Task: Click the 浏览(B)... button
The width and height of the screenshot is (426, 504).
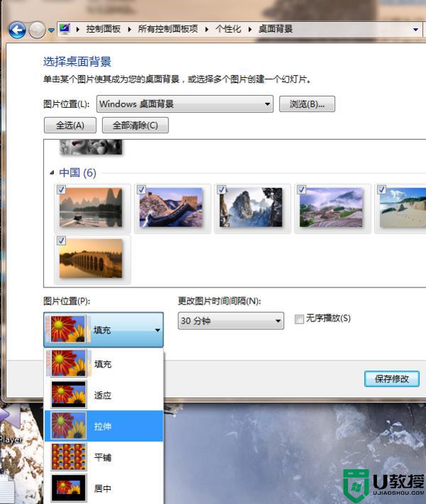Action: click(x=307, y=104)
